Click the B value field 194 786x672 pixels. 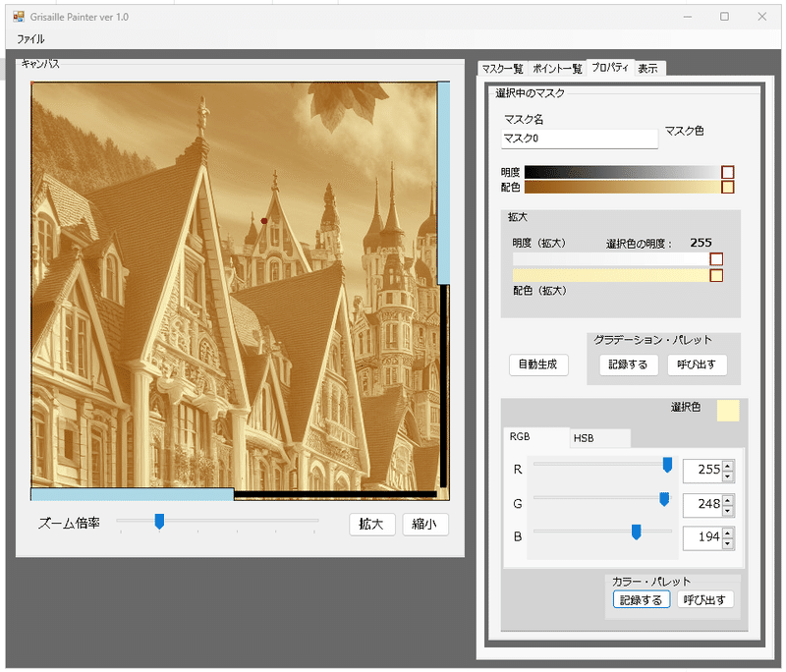pos(702,537)
